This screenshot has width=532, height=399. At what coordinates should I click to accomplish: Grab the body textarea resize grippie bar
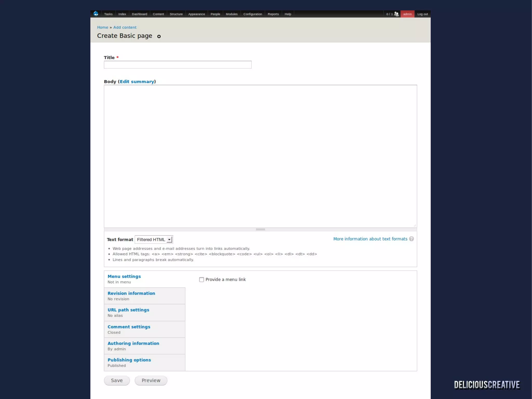click(260, 229)
